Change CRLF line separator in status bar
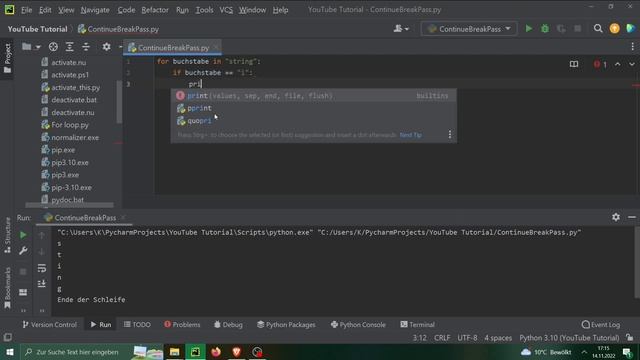Screen dimensions: 640x360 pos(442,338)
